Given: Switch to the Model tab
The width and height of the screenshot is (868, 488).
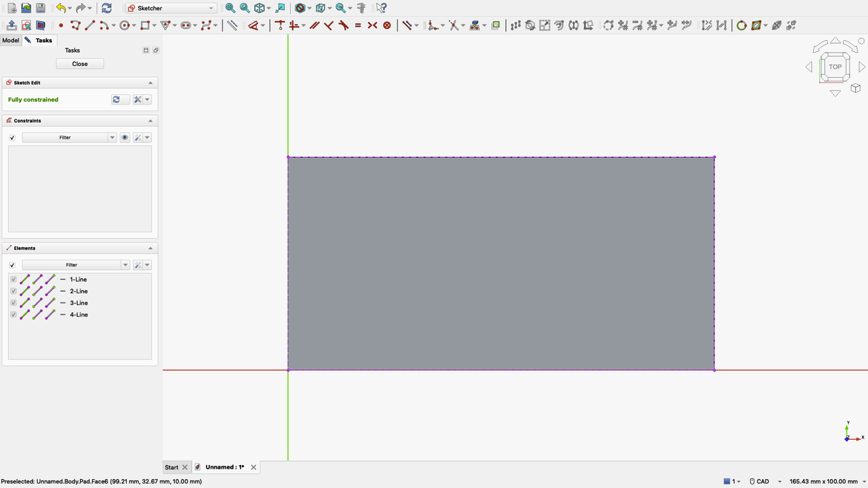Looking at the screenshot, I should [x=10, y=40].
